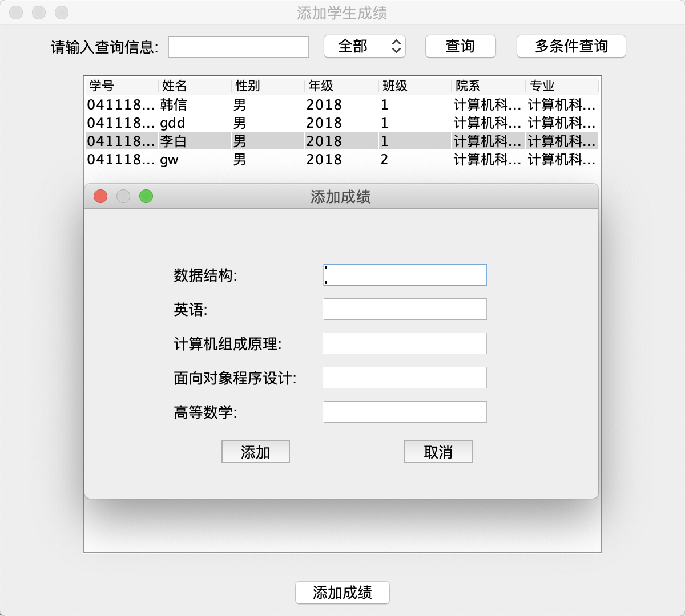Click the 查询 search button

tap(460, 46)
